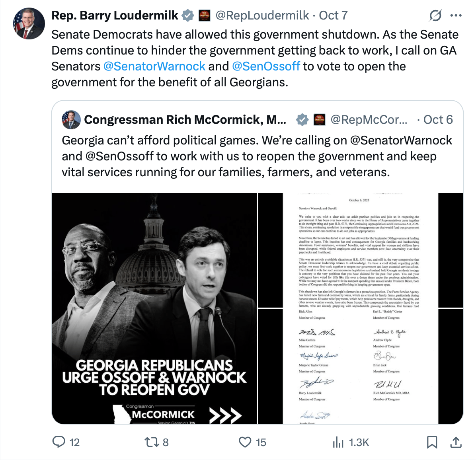This screenshot has height=460, width=476.
Task: View analytics showing 1.3K views
Action: tap(351, 442)
